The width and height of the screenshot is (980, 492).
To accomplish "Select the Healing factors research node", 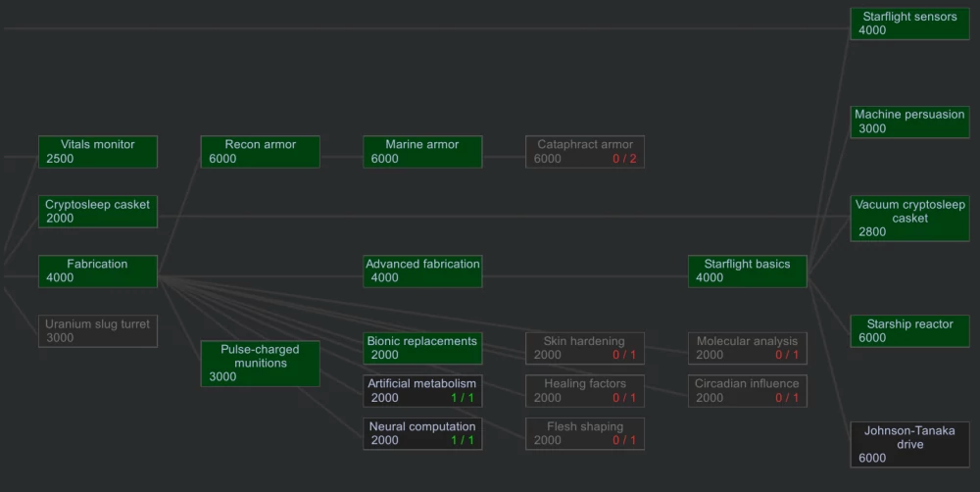I will pos(585,391).
